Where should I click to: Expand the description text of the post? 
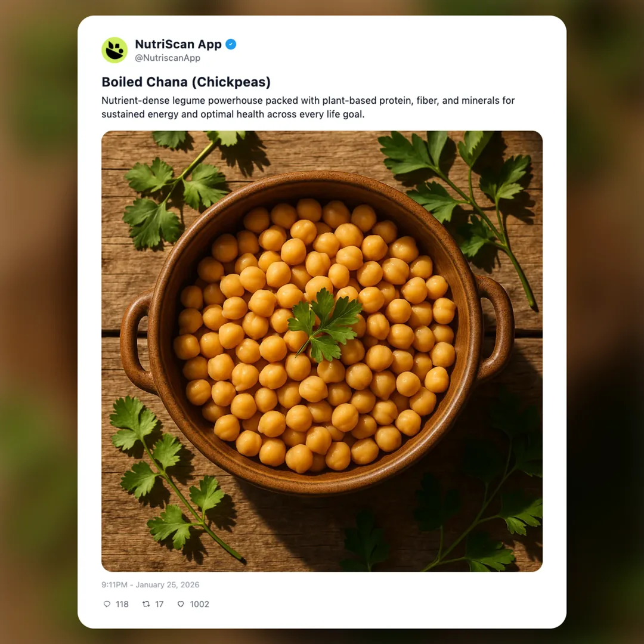pos(308,107)
